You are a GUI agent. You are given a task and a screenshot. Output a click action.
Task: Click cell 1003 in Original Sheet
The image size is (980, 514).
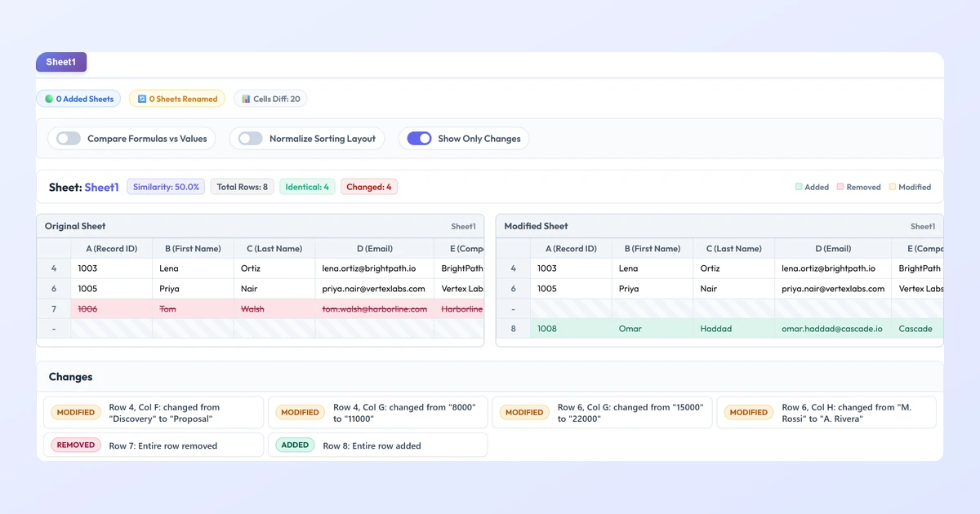112,268
